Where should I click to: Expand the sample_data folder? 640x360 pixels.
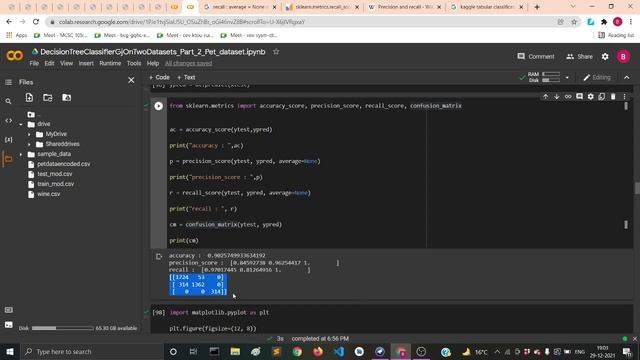click(x=21, y=154)
